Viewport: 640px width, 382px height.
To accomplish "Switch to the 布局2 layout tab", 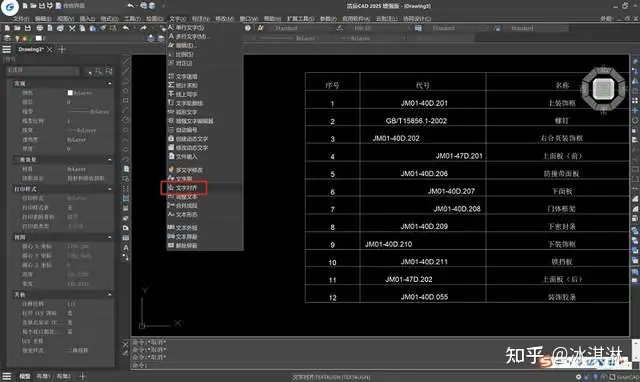I will (64, 376).
